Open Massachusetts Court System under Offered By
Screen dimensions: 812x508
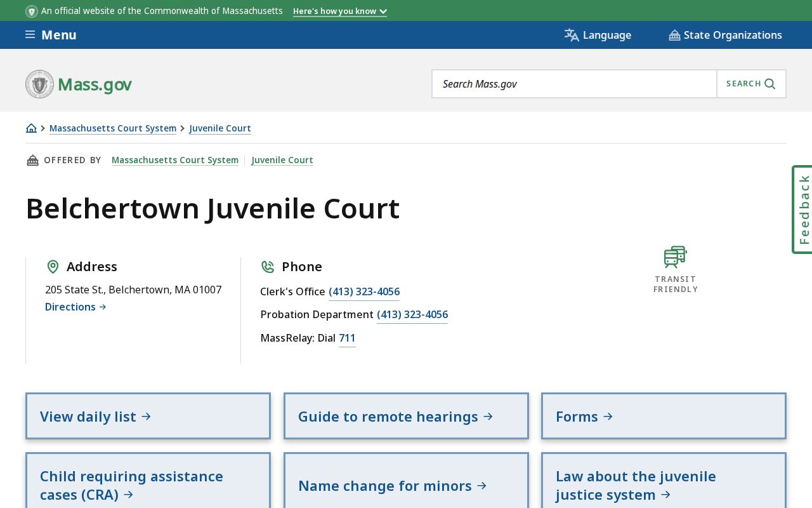point(175,160)
